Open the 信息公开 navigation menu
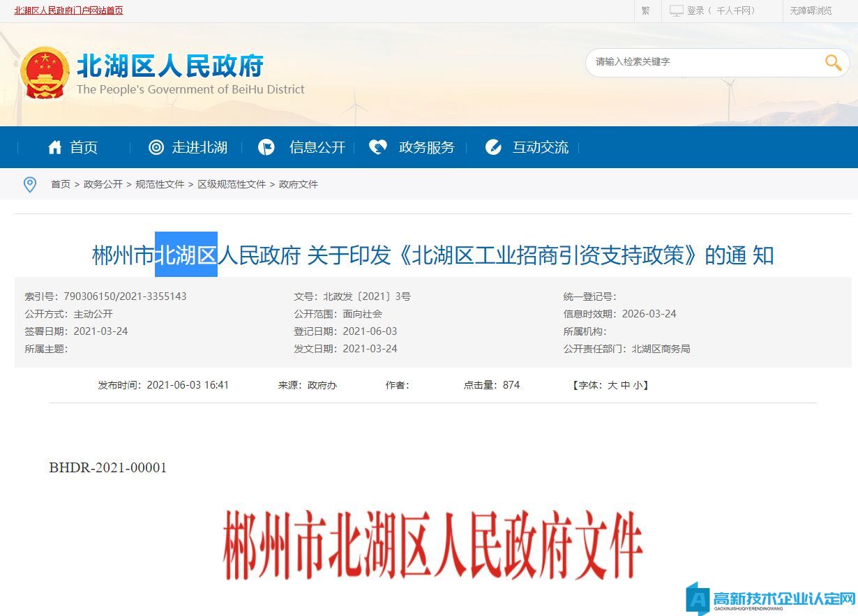This screenshot has height=616, width=858. tap(317, 147)
